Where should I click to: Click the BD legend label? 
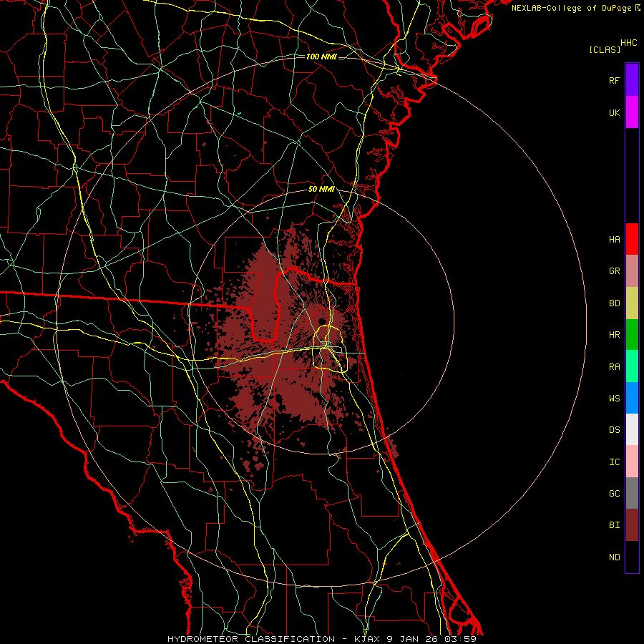614,303
